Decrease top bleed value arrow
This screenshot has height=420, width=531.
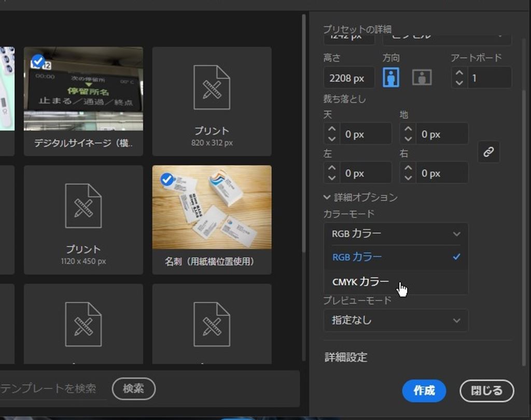point(332,139)
